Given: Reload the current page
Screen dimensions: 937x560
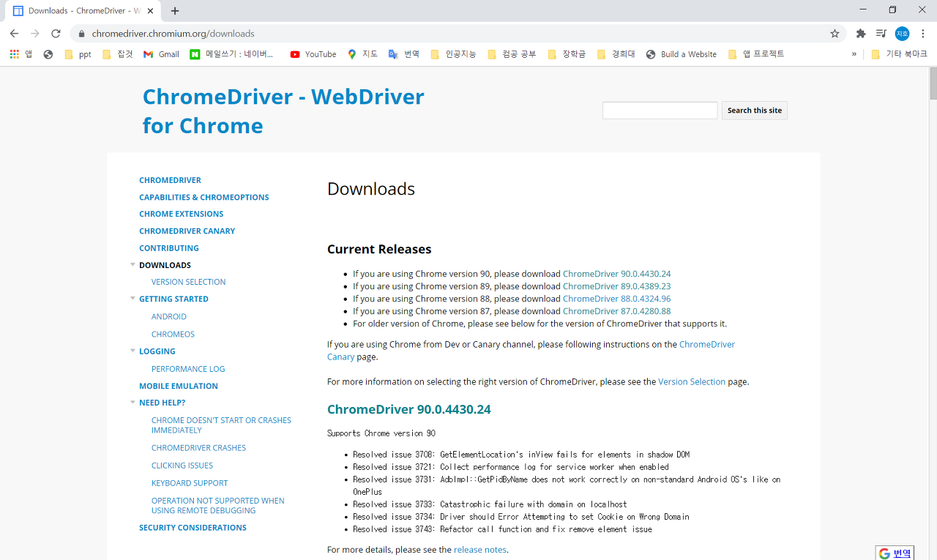Looking at the screenshot, I should (x=56, y=34).
